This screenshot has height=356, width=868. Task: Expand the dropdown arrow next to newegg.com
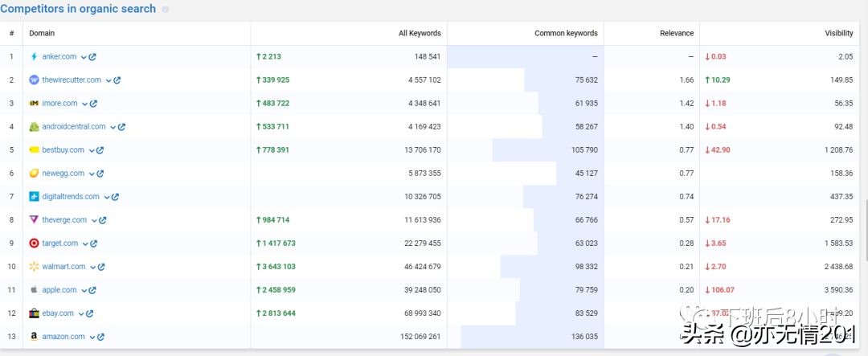pos(92,174)
